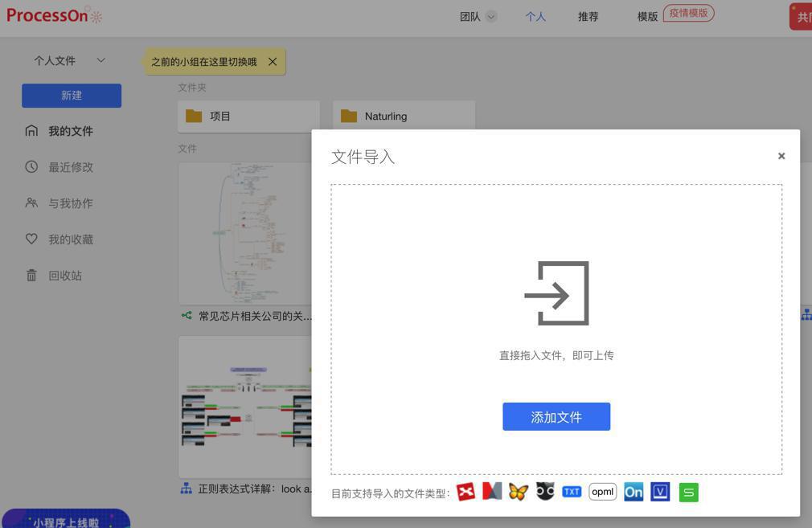Viewport: 812px width, 528px height.
Task: Open the 团队 dropdown menu
Action: coord(478,17)
